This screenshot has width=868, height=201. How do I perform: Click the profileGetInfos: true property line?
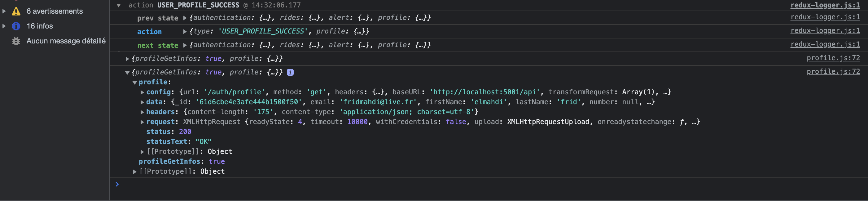[182, 162]
